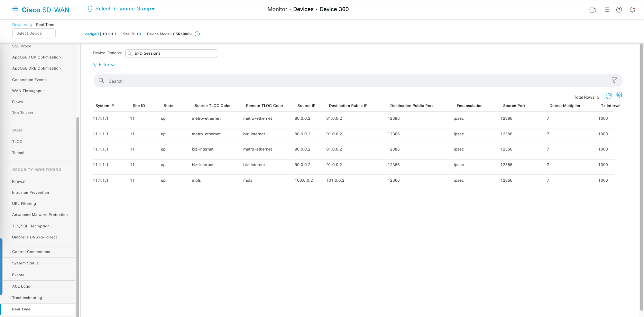Select Troubleshooting in the sidebar
The width and height of the screenshot is (644, 317).
point(27,298)
